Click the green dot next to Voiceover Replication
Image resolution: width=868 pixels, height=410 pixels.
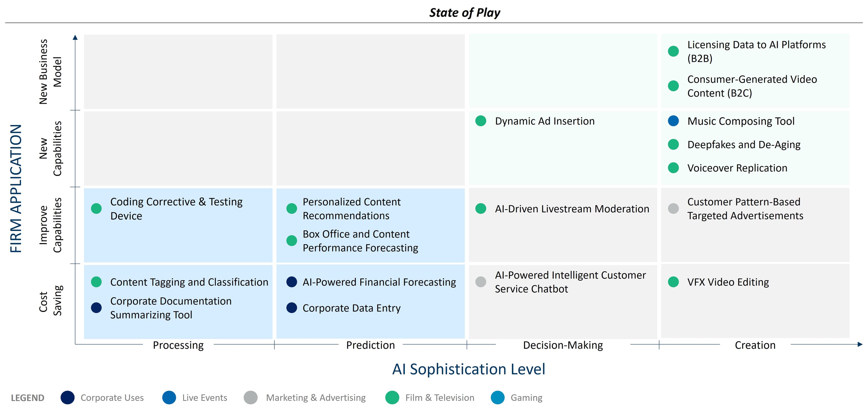click(x=673, y=168)
